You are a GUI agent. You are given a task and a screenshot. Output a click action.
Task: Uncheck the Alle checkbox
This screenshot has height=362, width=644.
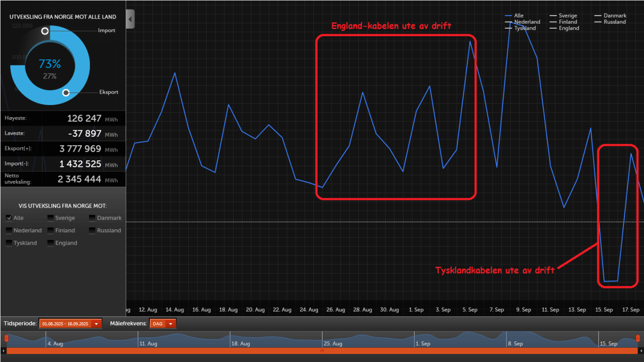point(8,218)
